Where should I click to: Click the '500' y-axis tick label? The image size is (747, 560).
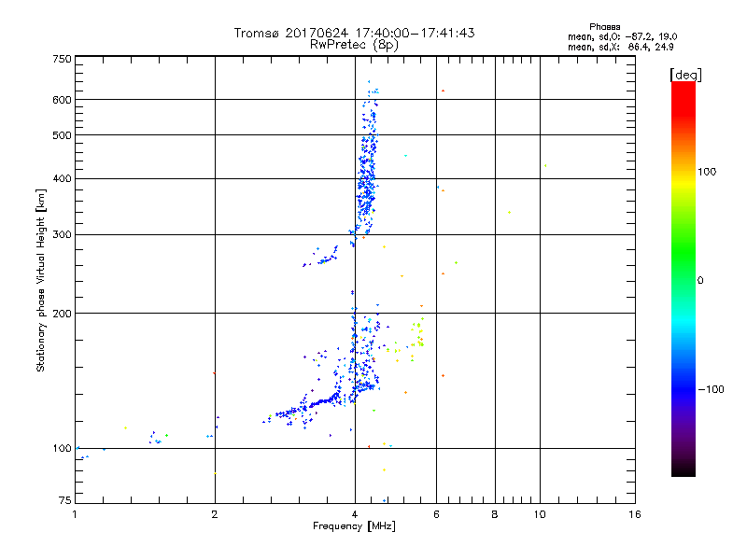coord(62,135)
